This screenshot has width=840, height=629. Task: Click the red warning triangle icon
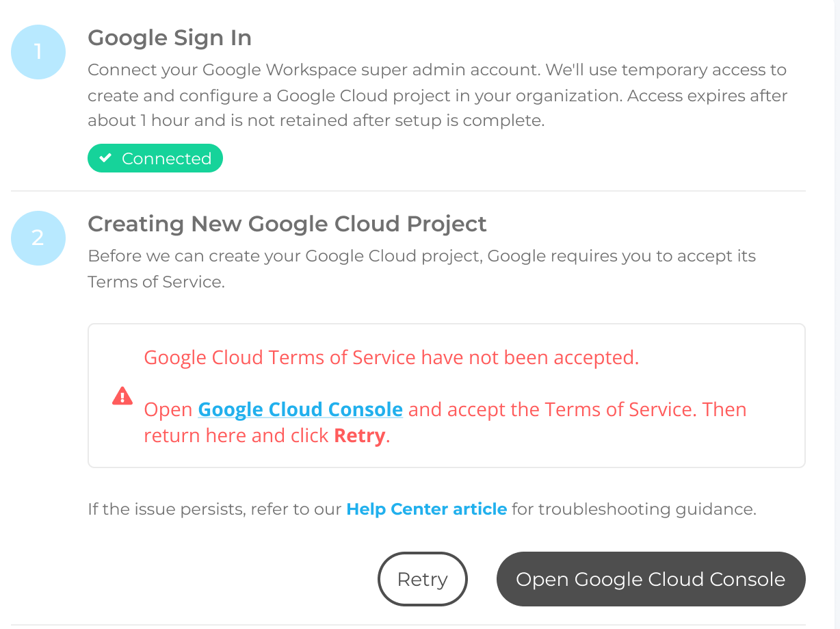pyautogui.click(x=122, y=396)
